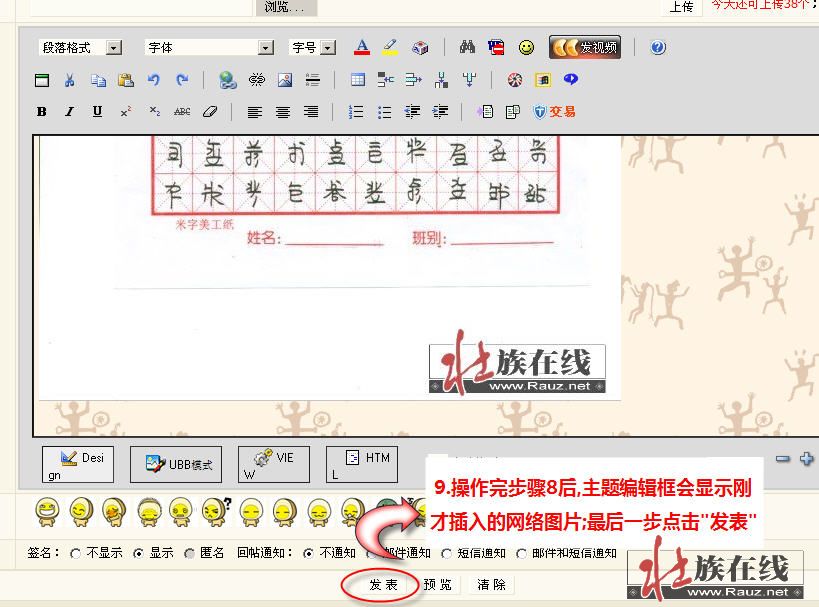This screenshot has height=607, width=819.
Task: Open the smiley emoticon picker
Action: [x=526, y=47]
